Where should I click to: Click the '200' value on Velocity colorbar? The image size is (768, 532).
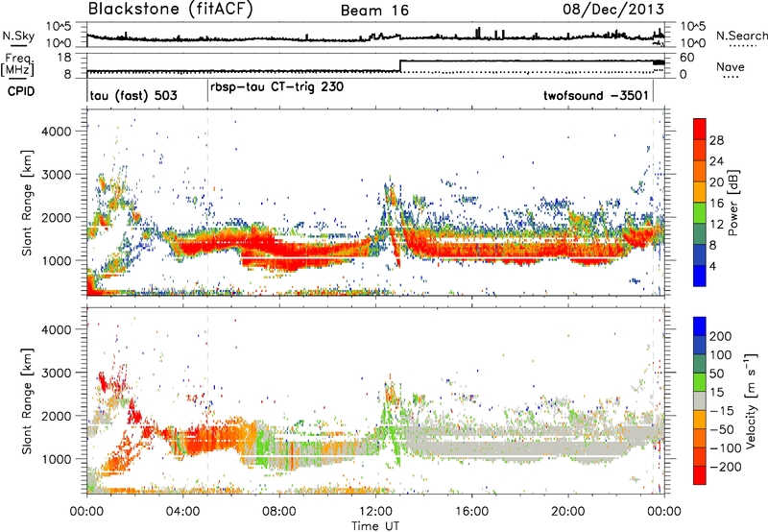[721, 336]
